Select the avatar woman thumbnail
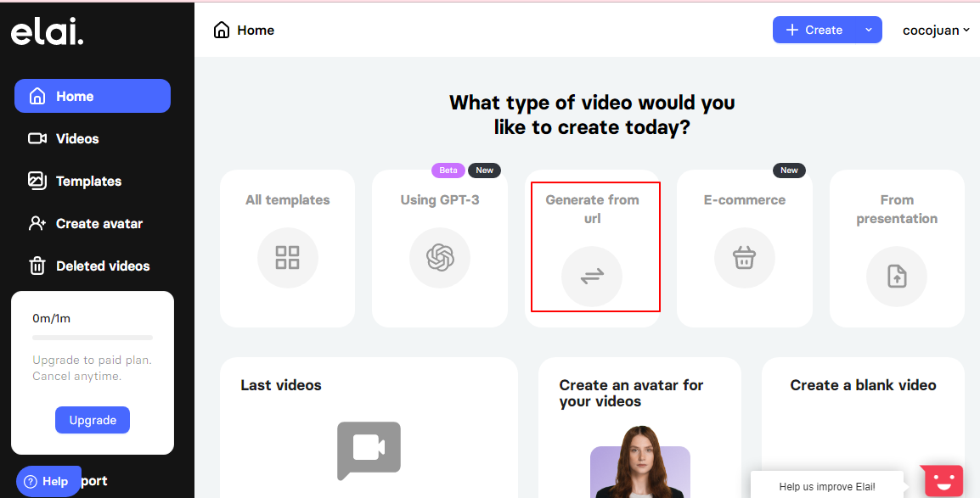Image resolution: width=980 pixels, height=498 pixels. 640,467
